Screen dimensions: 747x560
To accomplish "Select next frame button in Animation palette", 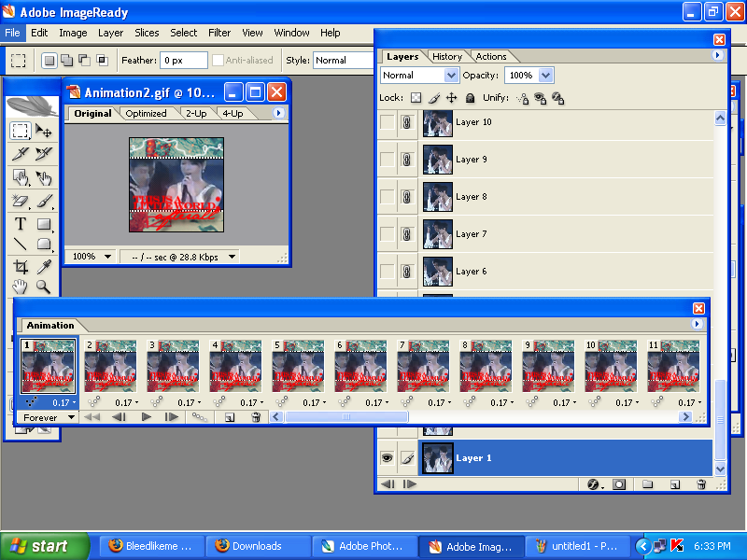I will pos(172,417).
